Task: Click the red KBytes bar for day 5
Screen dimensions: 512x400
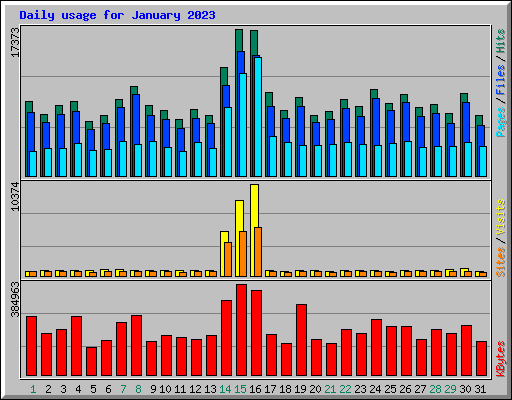Action: 91,362
